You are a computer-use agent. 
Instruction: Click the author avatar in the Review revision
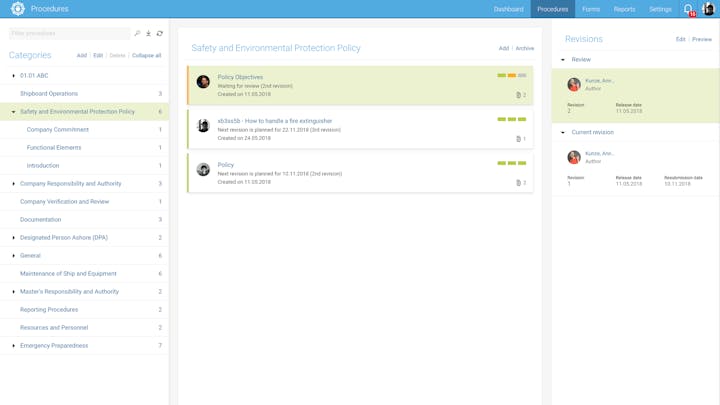click(574, 84)
